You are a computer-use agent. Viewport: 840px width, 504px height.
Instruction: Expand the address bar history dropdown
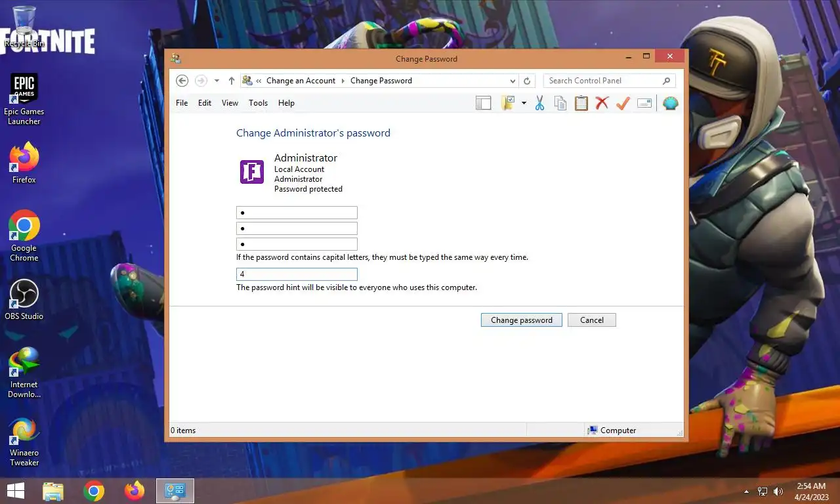pyautogui.click(x=513, y=81)
